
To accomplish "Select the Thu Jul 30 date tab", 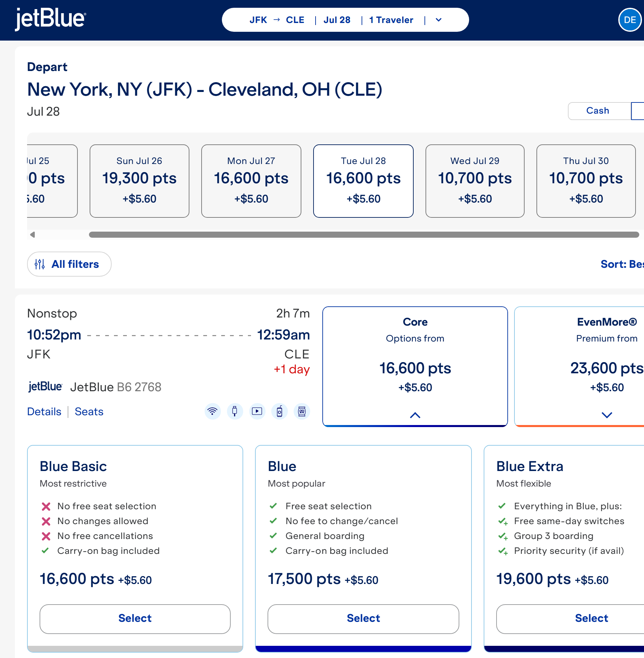I will (x=586, y=181).
